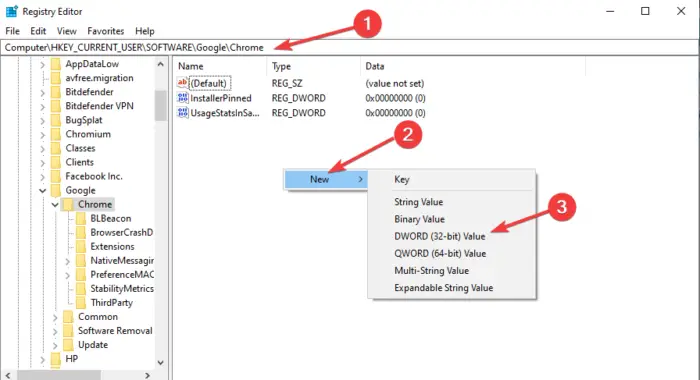700x380 pixels.
Task: Open the File menu
Action: click(12, 31)
